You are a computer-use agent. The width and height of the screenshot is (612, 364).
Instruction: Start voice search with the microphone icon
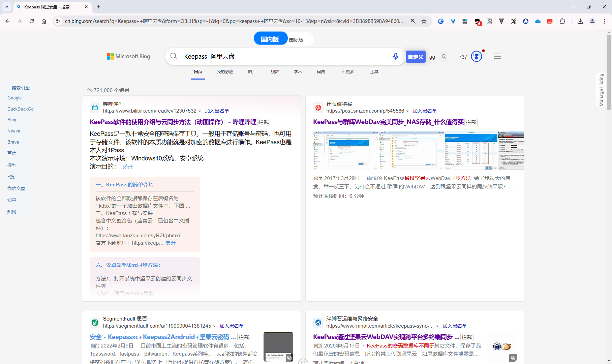(x=396, y=56)
